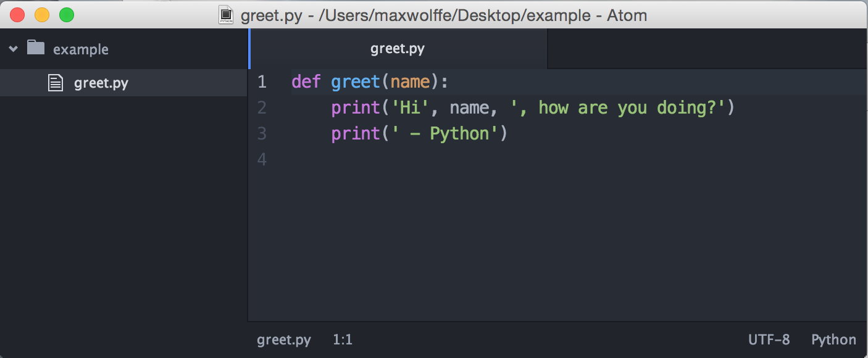Click the 1:1 cursor position indicator

coord(343,339)
